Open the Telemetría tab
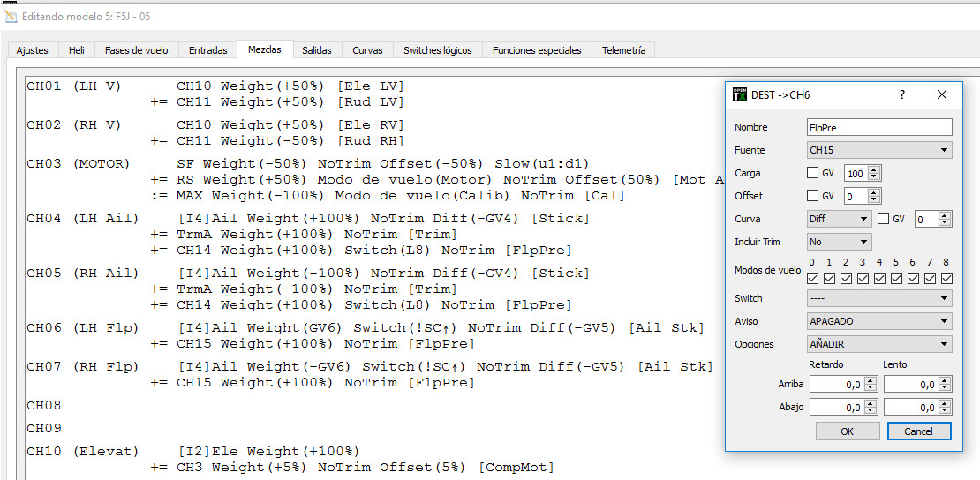980x480 pixels. (x=623, y=50)
